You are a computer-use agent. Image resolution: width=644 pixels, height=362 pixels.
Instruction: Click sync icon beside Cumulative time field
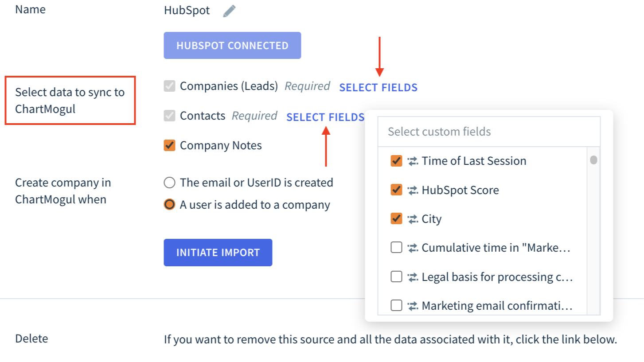[x=413, y=248]
